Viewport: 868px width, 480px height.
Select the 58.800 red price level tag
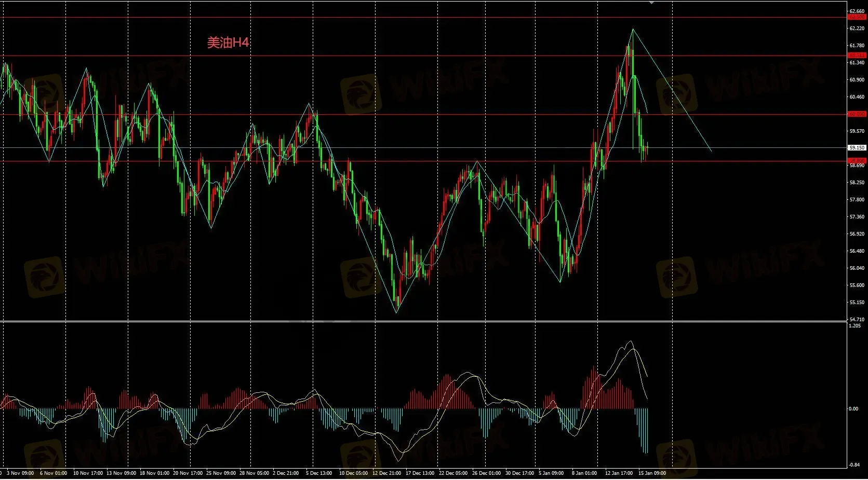857,160
